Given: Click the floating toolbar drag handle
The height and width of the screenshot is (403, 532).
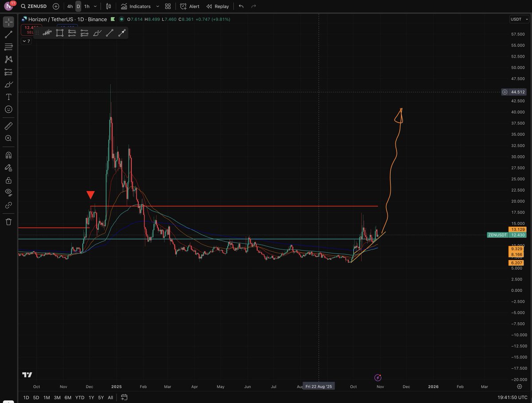Looking at the screenshot, I should (x=38, y=32).
